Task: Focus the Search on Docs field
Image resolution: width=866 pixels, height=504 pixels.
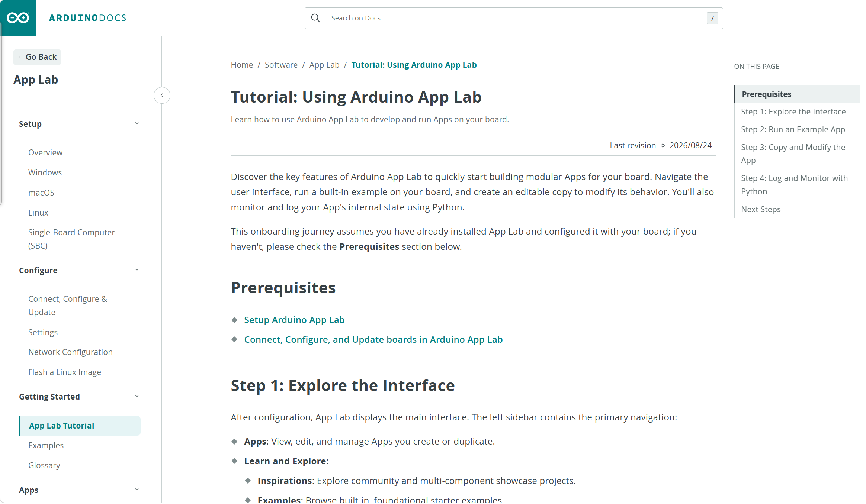Action: pos(514,18)
